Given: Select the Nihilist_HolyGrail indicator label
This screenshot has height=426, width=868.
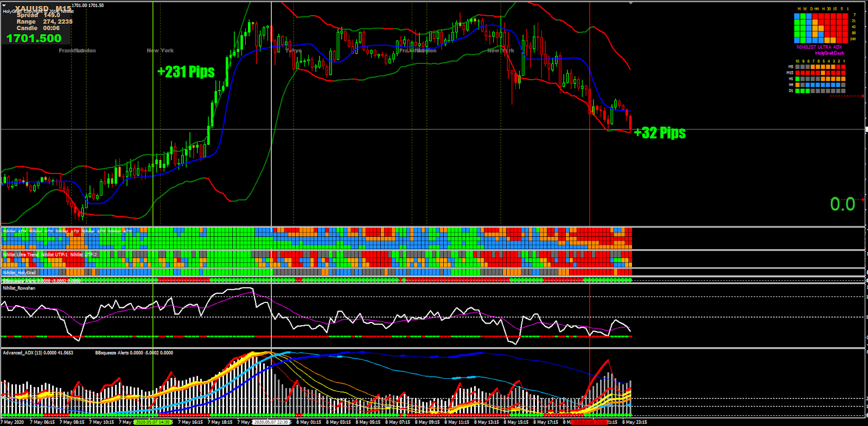Looking at the screenshot, I should point(20,273).
